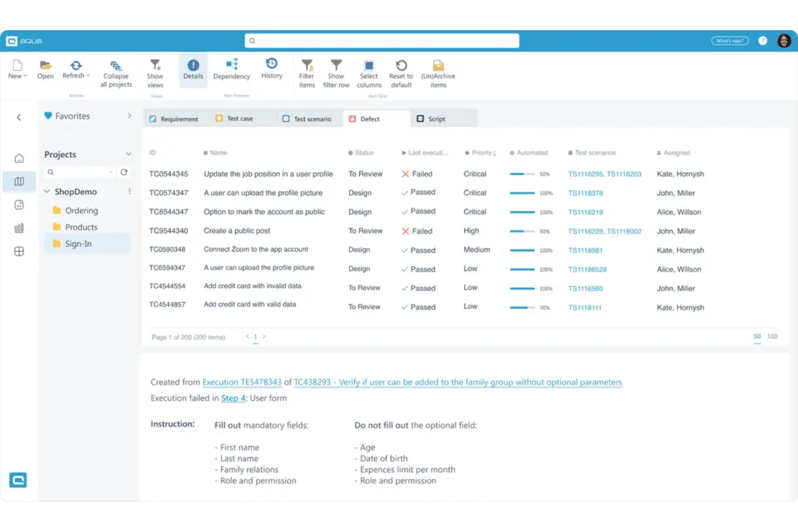Open the grid dashboard icon in the sidebar
Viewport: 798px width, 532px height.
pos(19,251)
